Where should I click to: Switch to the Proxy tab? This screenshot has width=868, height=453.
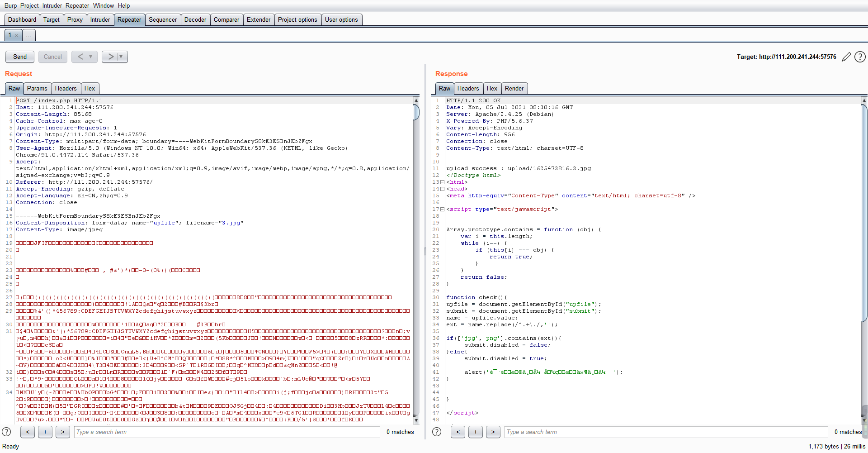pyautogui.click(x=75, y=19)
